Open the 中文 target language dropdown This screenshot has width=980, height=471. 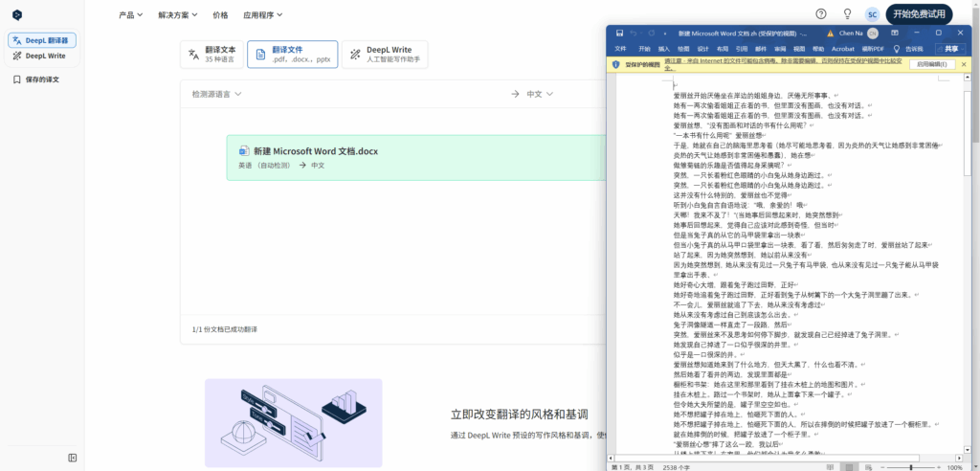point(540,94)
